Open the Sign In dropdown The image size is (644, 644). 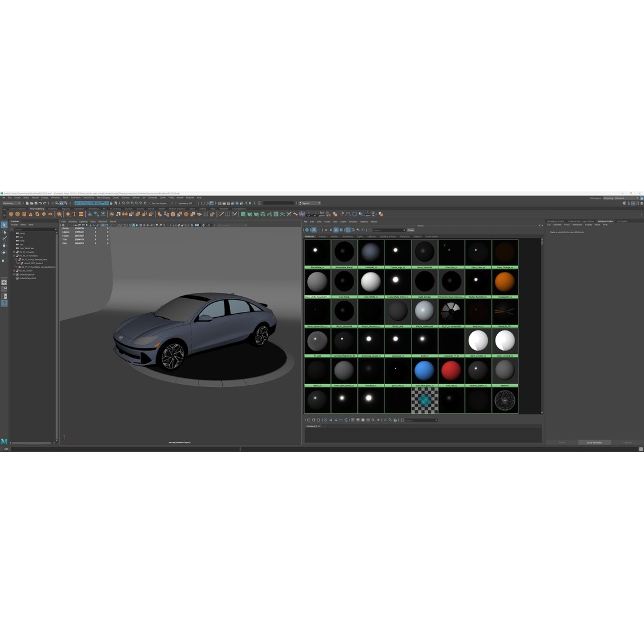point(309,203)
